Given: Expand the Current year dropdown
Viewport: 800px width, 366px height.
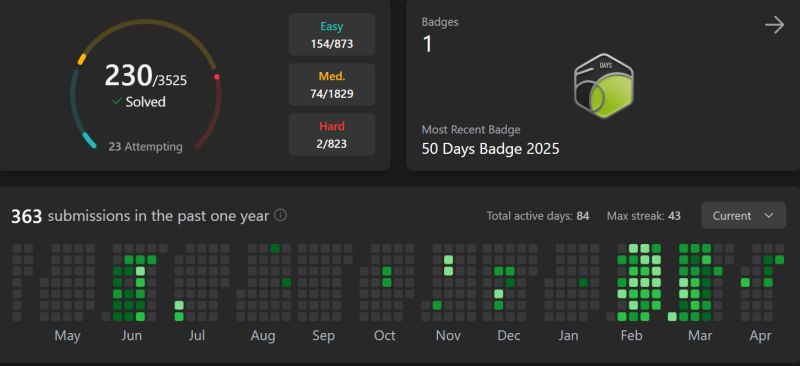Looking at the screenshot, I should 743,216.
